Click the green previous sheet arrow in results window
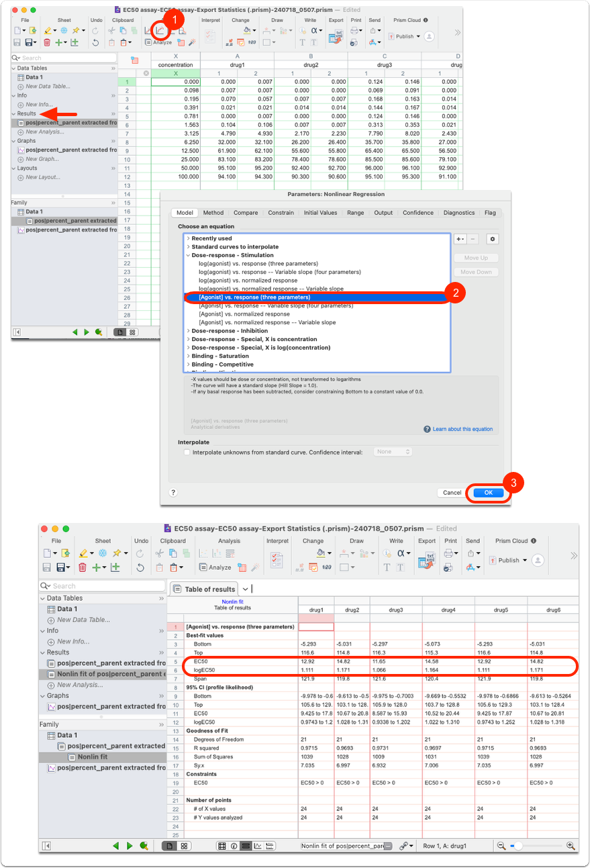The width and height of the screenshot is (590, 868). tap(115, 846)
